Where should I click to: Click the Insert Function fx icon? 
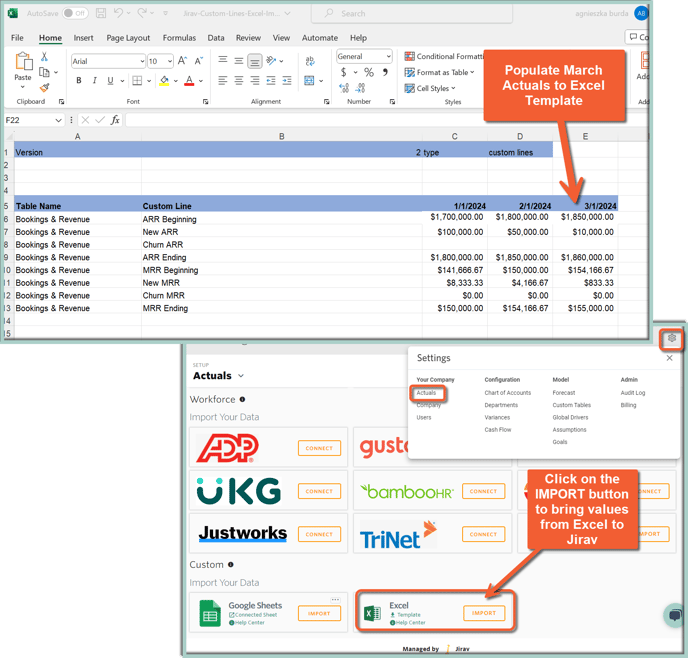[115, 120]
